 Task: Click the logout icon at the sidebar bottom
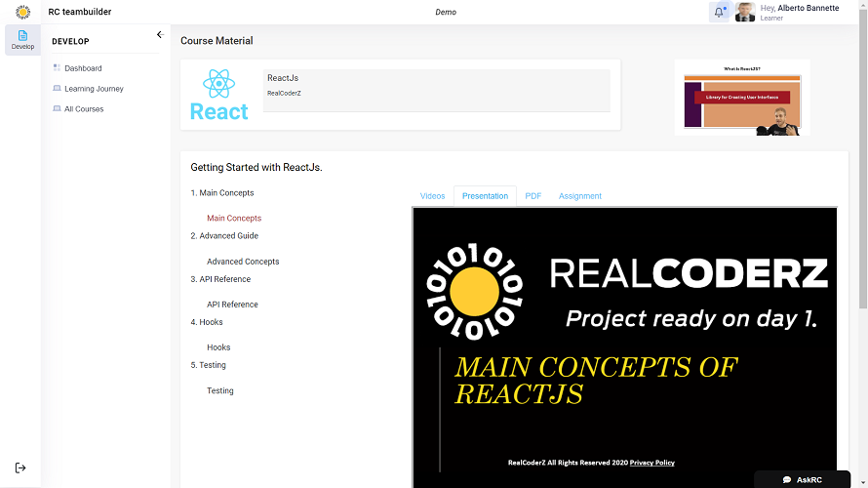[20, 468]
